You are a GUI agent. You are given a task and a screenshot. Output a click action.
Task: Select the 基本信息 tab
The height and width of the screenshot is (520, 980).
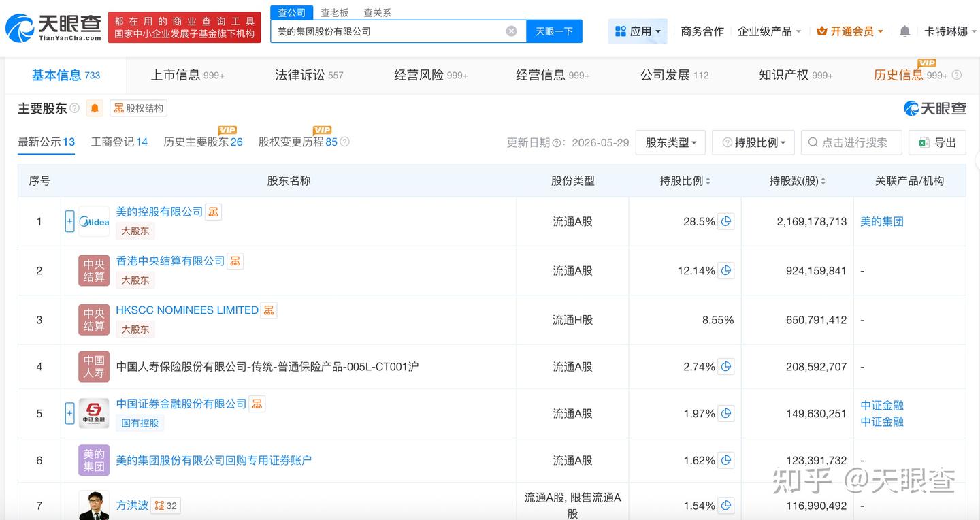pos(65,75)
